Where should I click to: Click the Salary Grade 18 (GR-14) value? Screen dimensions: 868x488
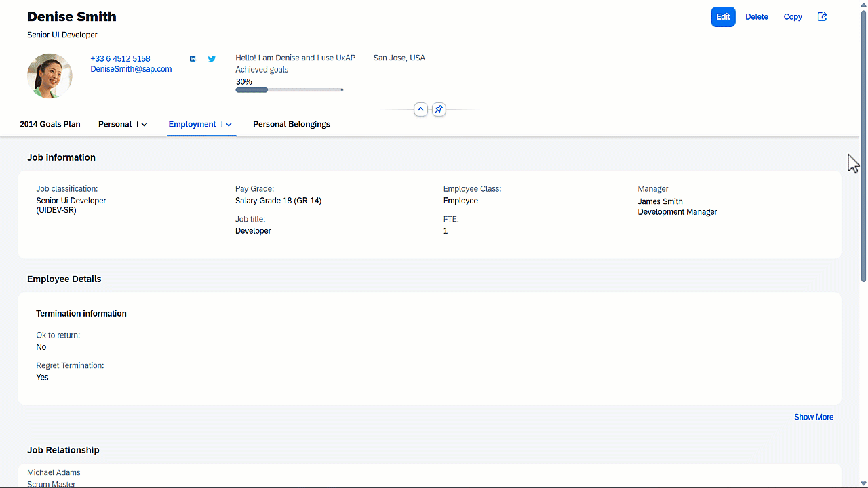[278, 201]
